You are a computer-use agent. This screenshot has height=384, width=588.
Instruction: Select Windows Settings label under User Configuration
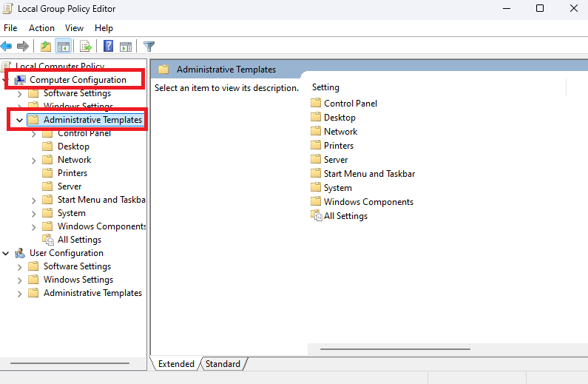(78, 280)
